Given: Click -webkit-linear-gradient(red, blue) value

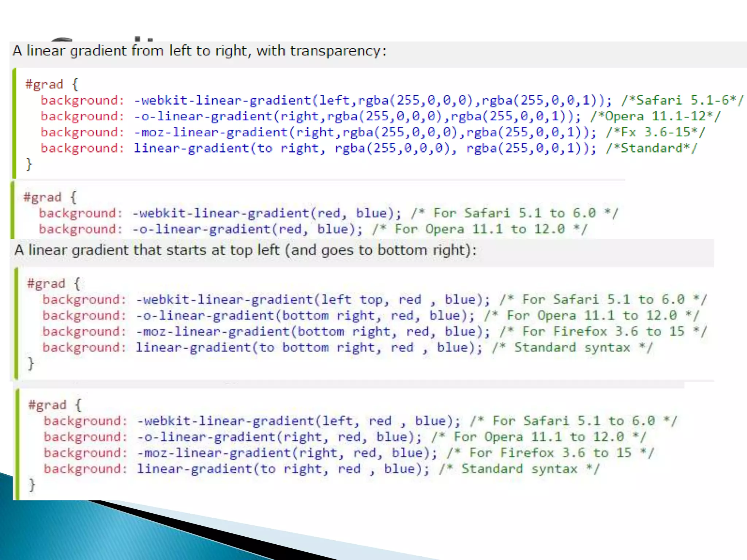Looking at the screenshot, I should [x=266, y=213].
